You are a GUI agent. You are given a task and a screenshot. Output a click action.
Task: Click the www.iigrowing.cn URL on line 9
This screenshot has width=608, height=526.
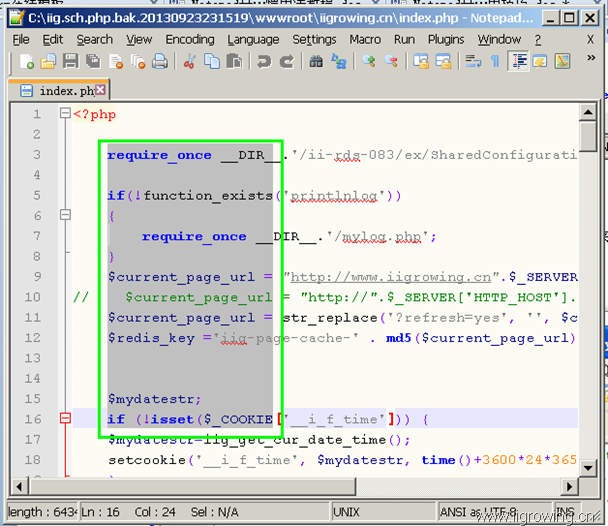tap(390, 277)
